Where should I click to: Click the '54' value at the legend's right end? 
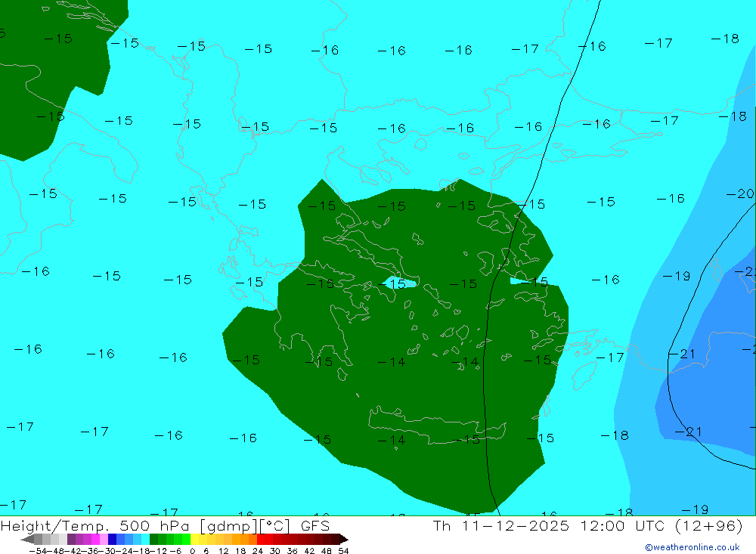click(343, 551)
